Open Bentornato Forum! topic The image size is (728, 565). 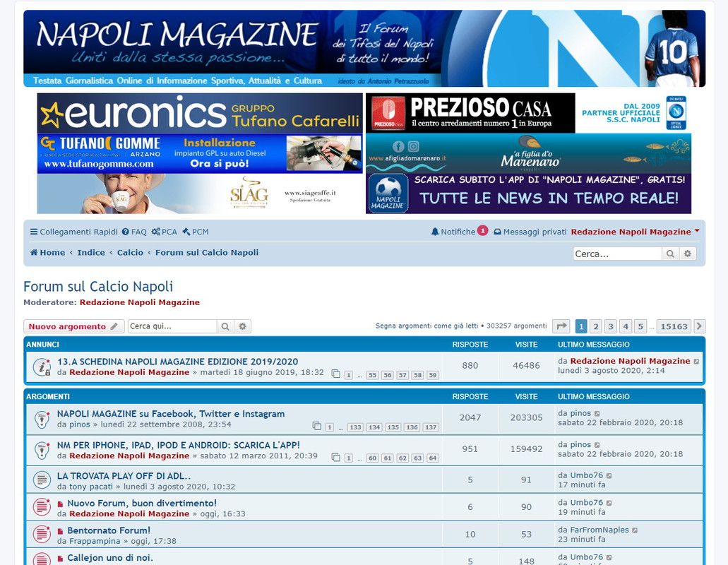coord(109,530)
